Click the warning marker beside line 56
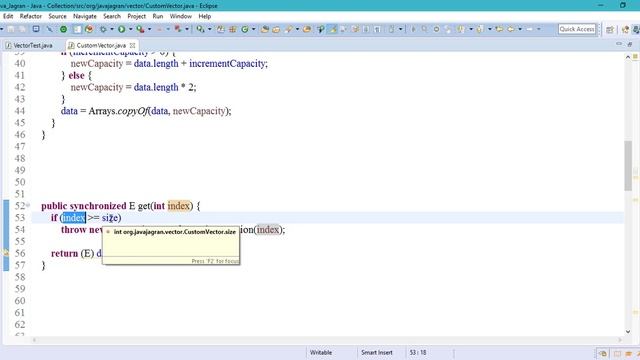 pyautogui.click(x=5, y=253)
